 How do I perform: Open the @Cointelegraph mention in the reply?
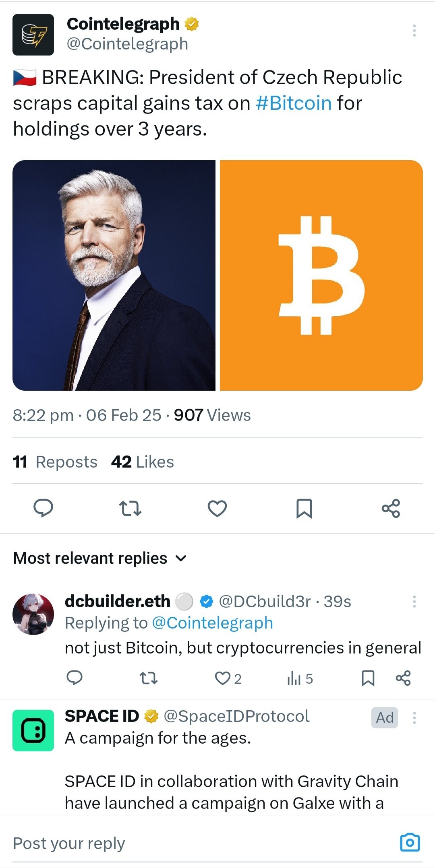212,623
